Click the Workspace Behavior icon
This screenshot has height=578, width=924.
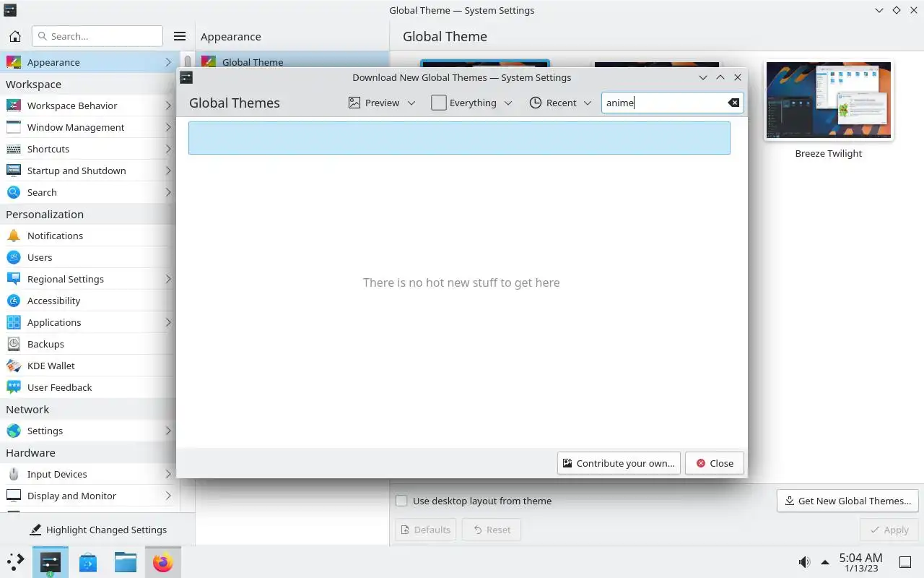tap(13, 105)
